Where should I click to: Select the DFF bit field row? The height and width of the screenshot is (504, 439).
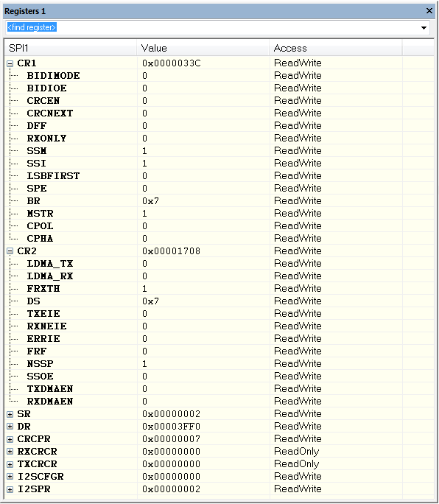(x=219, y=126)
